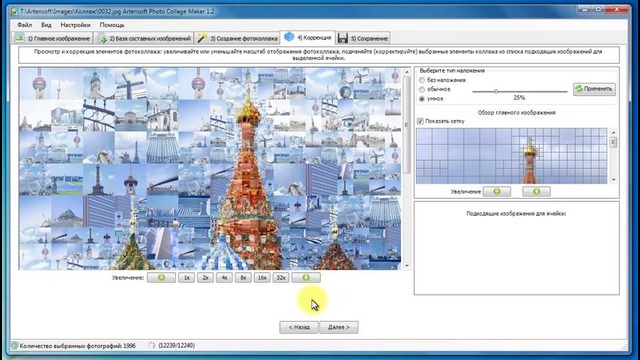Click the 'Выберите тип наложения' group label
Screen dimensions: 640x360
tap(452, 71)
